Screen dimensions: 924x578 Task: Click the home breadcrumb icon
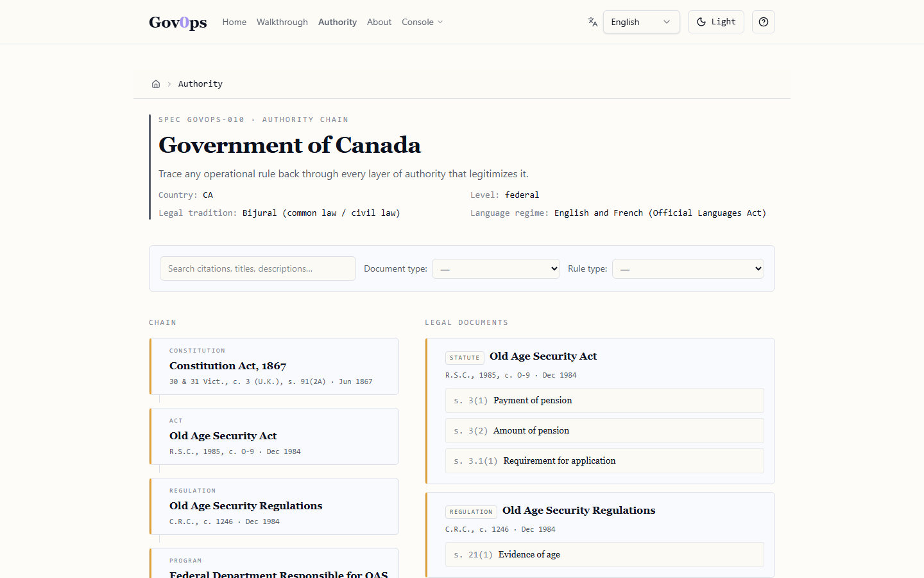point(156,84)
